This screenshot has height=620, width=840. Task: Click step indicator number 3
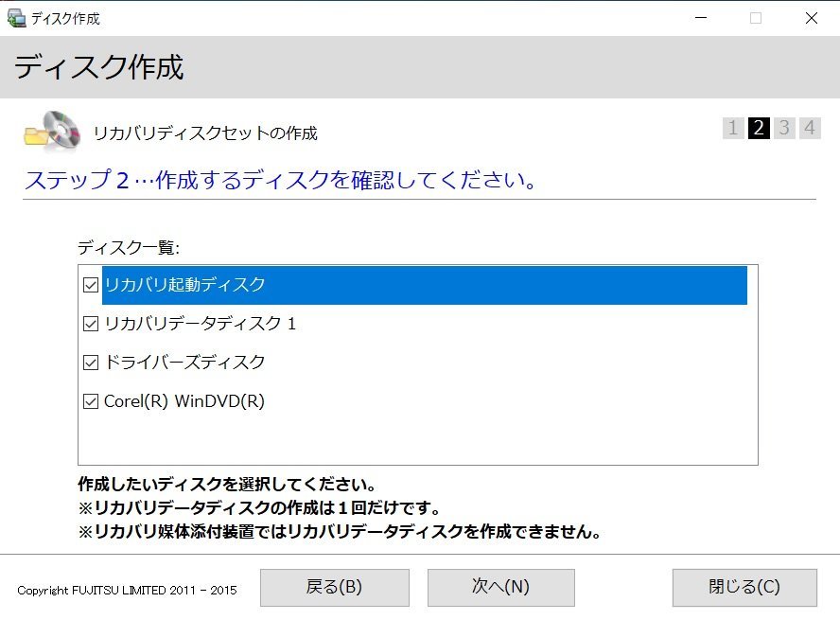pyautogui.click(x=784, y=128)
